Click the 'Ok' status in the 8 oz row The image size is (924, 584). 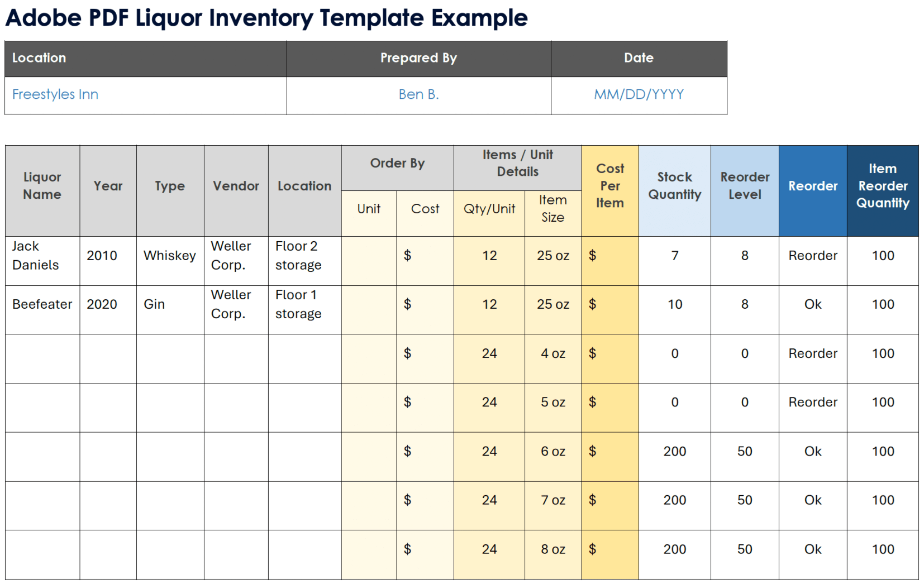click(813, 555)
